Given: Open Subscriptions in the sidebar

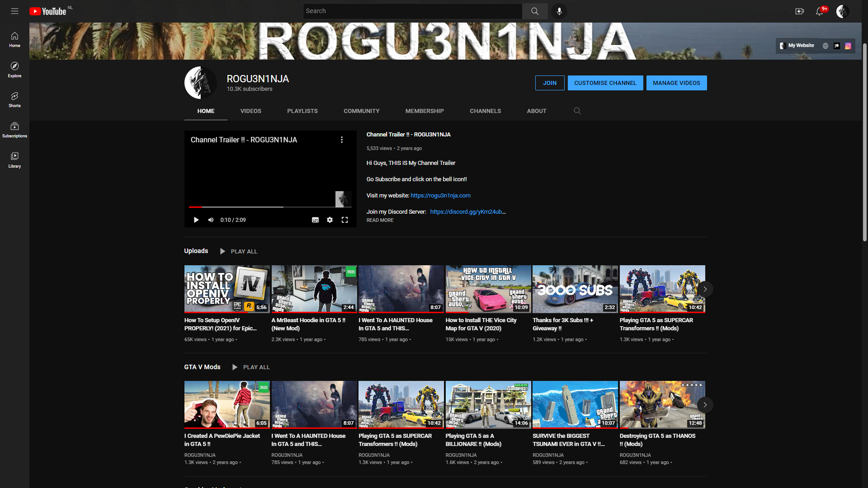Looking at the screenshot, I should pos(14,130).
